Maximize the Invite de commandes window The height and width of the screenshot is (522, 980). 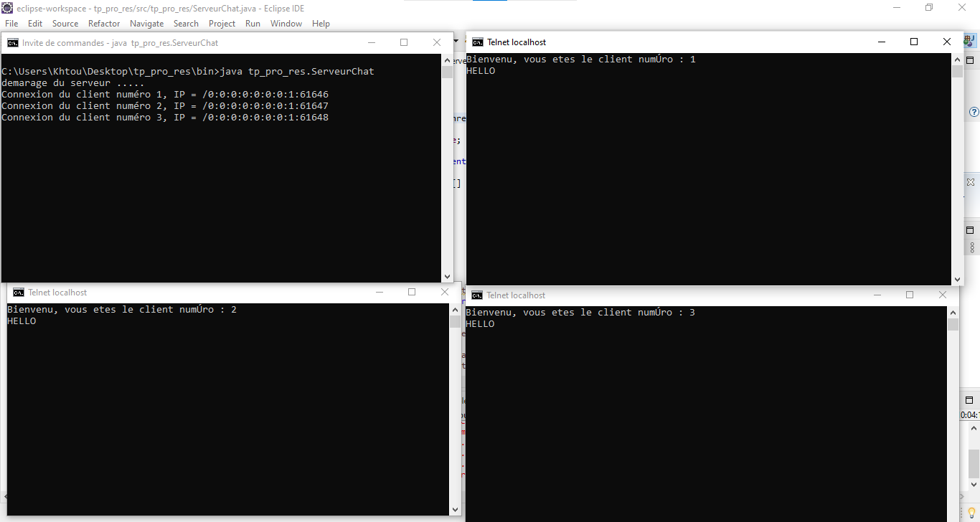point(404,42)
